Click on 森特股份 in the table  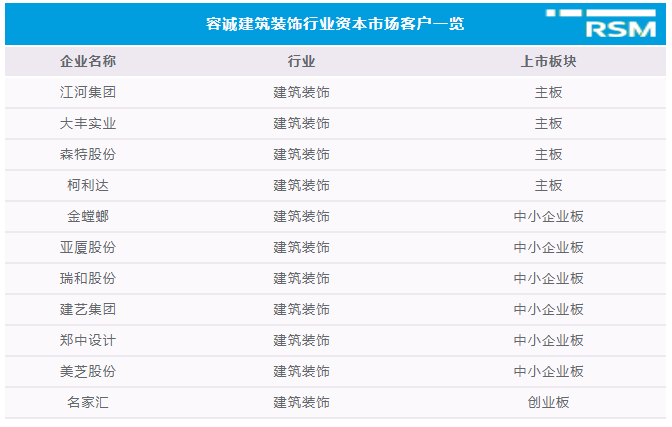point(88,155)
